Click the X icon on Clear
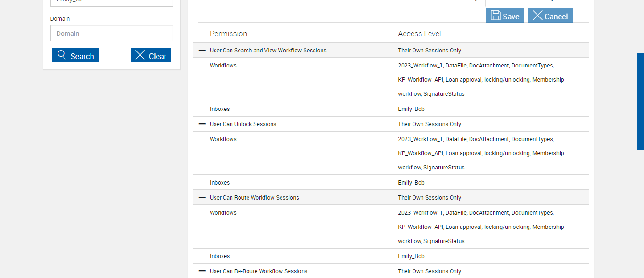 [x=140, y=55]
